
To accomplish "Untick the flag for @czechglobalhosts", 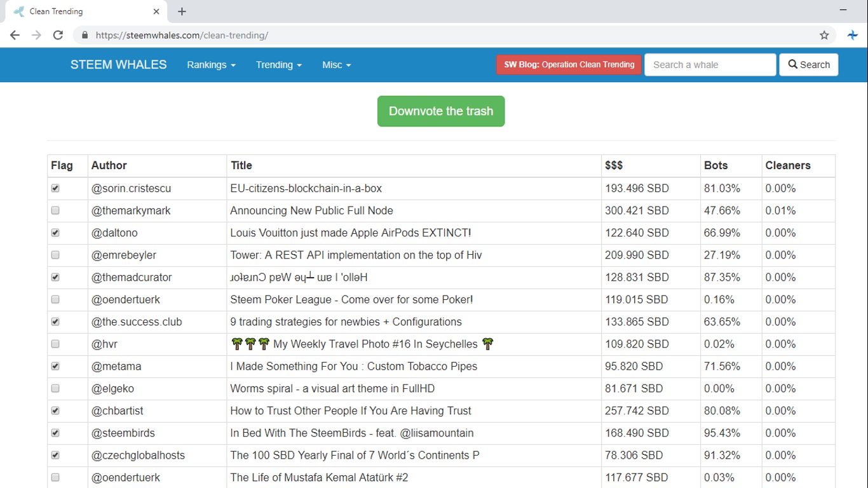I will point(55,455).
